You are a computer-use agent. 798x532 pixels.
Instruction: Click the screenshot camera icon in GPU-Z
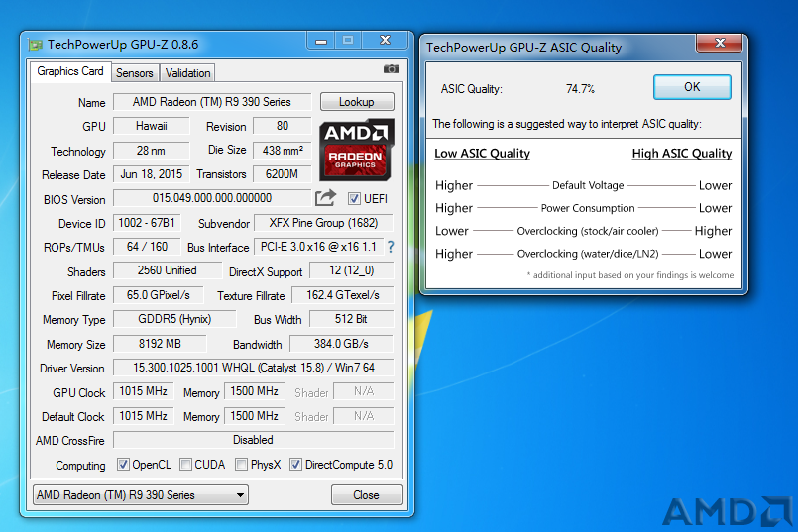(391, 69)
